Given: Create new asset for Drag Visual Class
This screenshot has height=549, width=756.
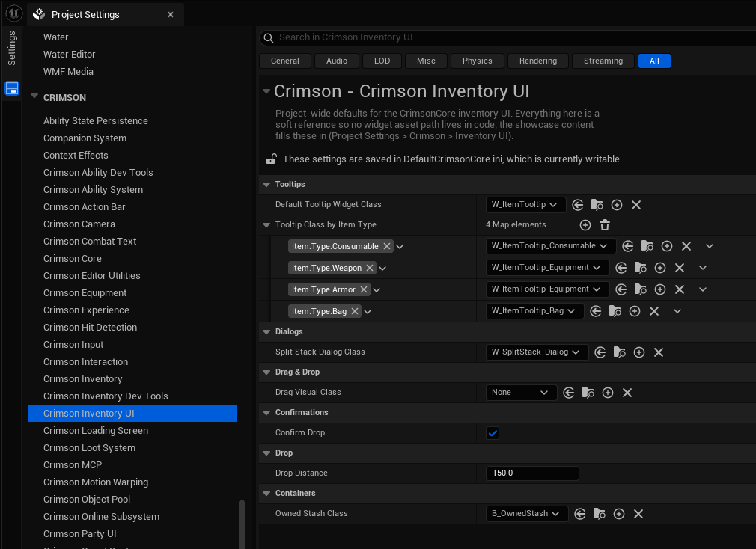Looking at the screenshot, I should [608, 393].
